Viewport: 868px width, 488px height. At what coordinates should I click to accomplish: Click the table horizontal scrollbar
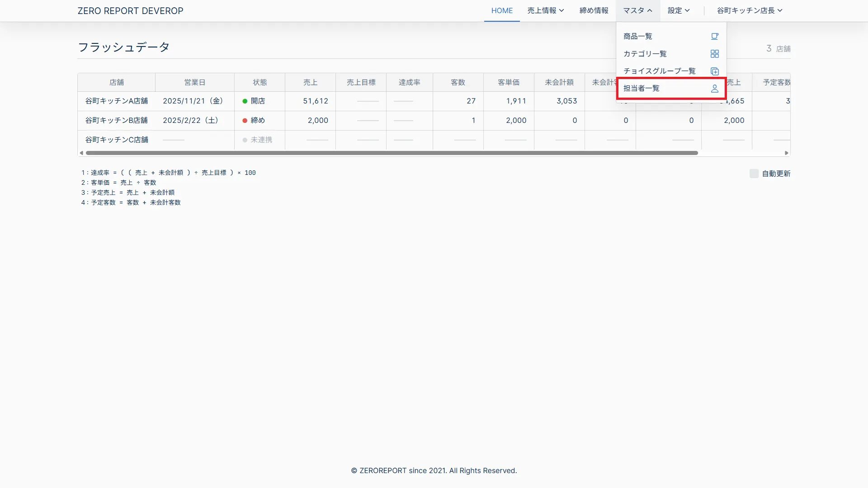[392, 153]
